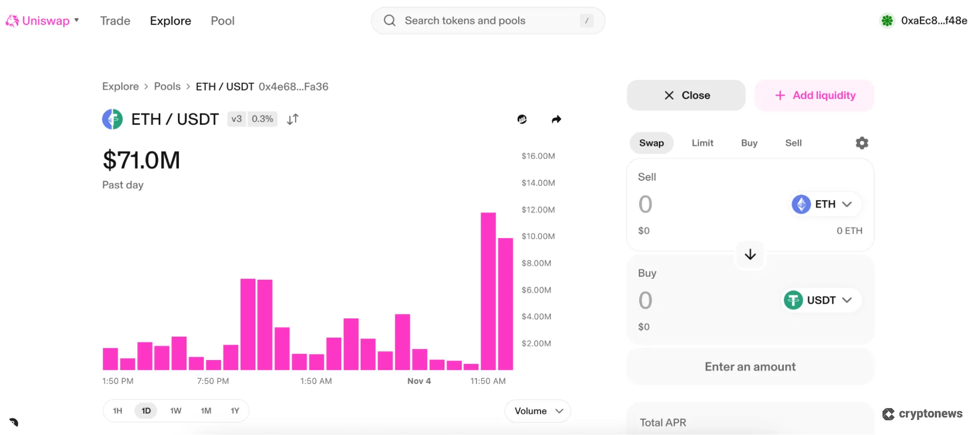980x435 pixels.
Task: Open the pool explorer link icon
Action: (x=522, y=120)
